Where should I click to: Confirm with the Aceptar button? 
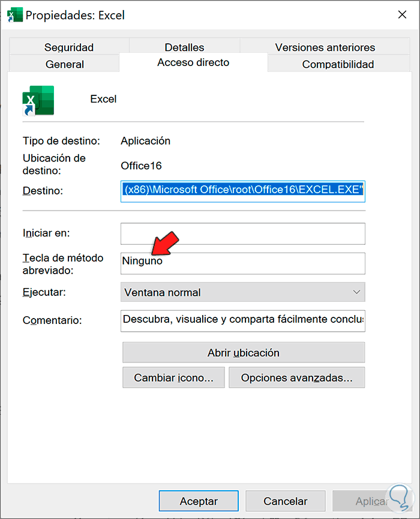click(x=199, y=501)
